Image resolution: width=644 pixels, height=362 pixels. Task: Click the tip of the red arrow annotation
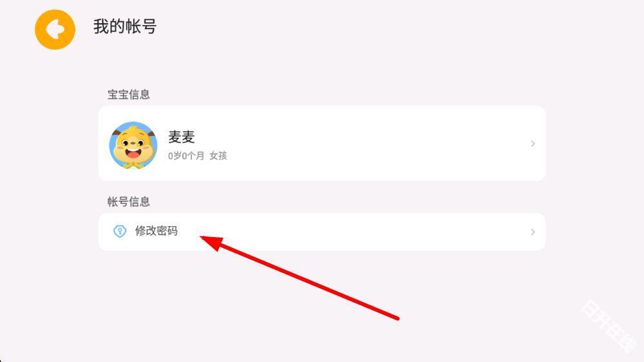(202, 237)
